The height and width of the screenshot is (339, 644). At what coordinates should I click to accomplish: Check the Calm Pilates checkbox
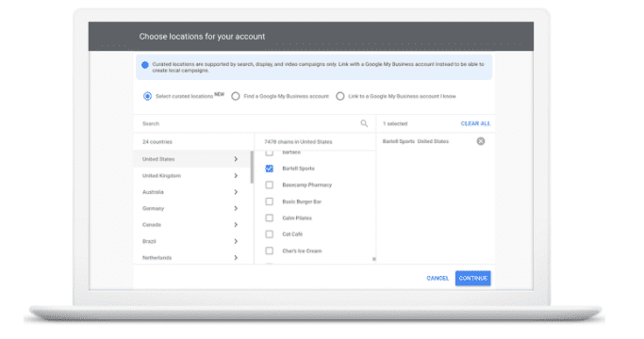270,218
